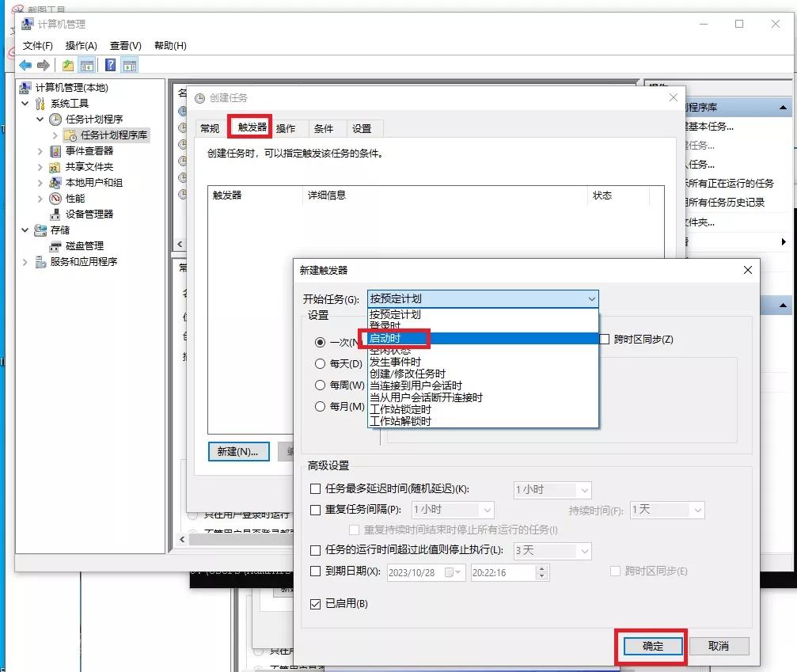Uncheck the 已启用 checkbox
Viewport: 797px width, 672px height.
tap(315, 603)
